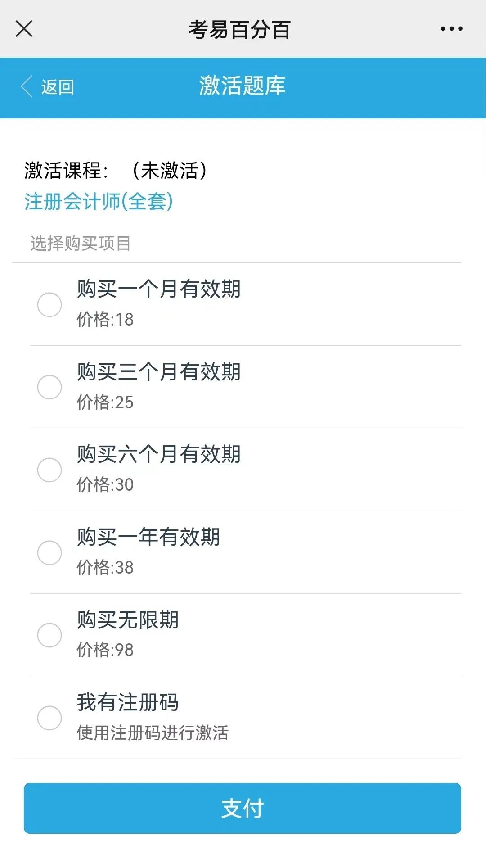Choose the 购买三个月有效期 option label
This screenshot has height=868, width=486.
[x=159, y=372]
